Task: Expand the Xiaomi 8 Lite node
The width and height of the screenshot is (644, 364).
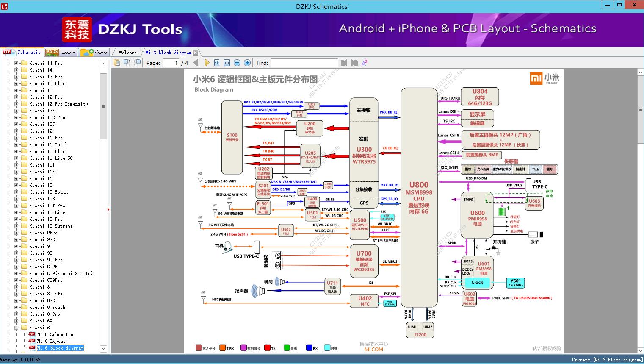Action: click(x=16, y=294)
